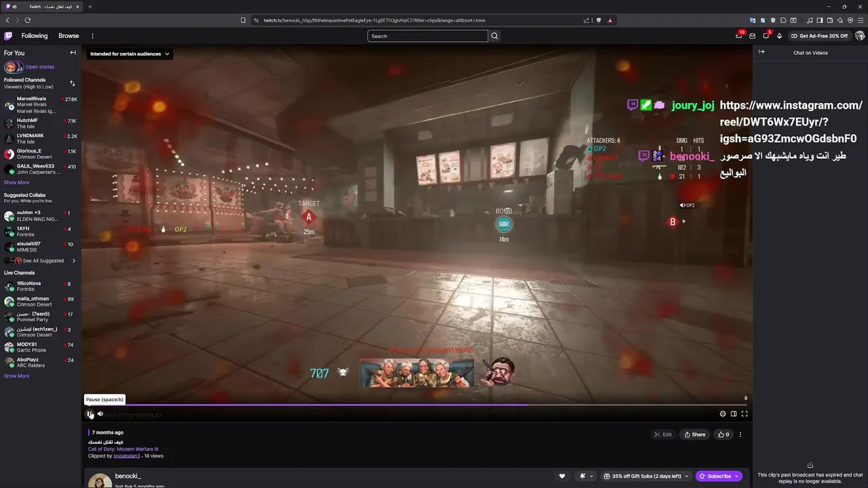Bookmark this page in address bar
Image resolution: width=868 pixels, height=488 pixels.
(x=243, y=20)
